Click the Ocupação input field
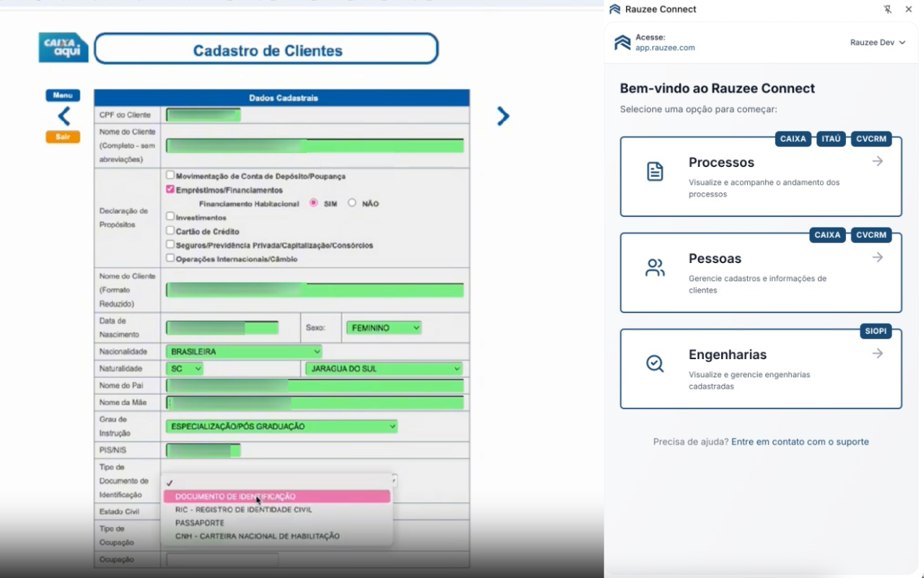 tap(222, 559)
